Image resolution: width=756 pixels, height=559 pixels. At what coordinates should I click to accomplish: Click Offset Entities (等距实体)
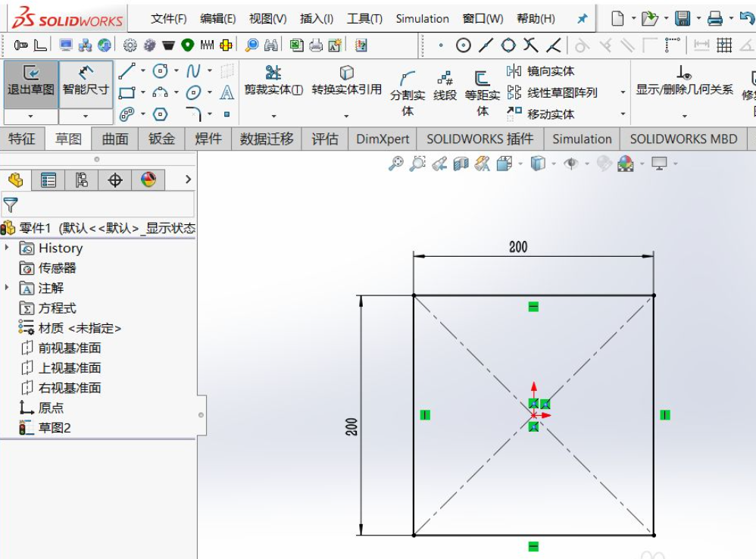coord(482,92)
